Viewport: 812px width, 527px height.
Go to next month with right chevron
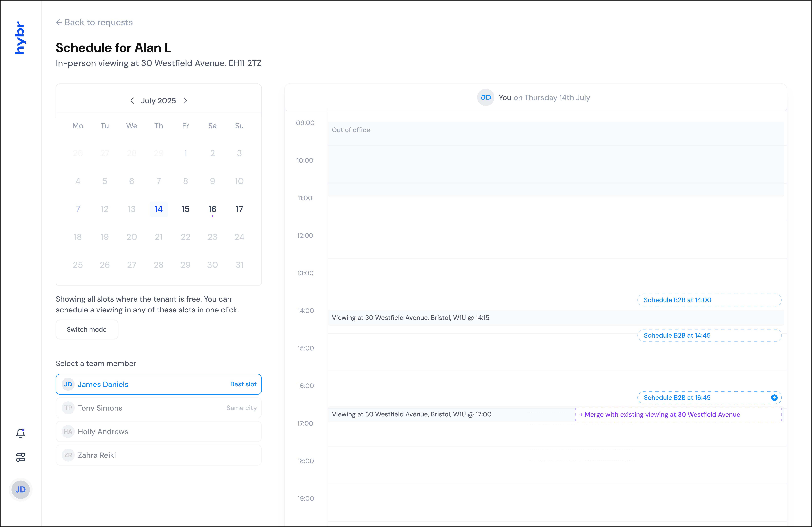pyautogui.click(x=185, y=101)
